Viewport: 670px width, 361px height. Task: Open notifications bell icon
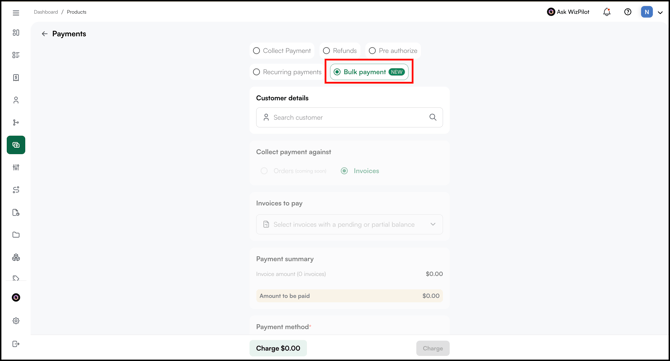tap(607, 12)
